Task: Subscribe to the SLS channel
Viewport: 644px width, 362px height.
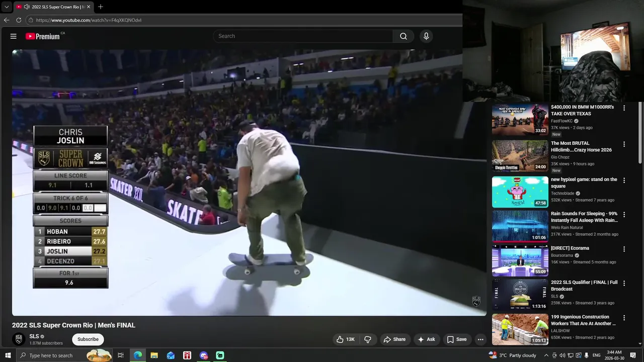Action: [x=88, y=339]
